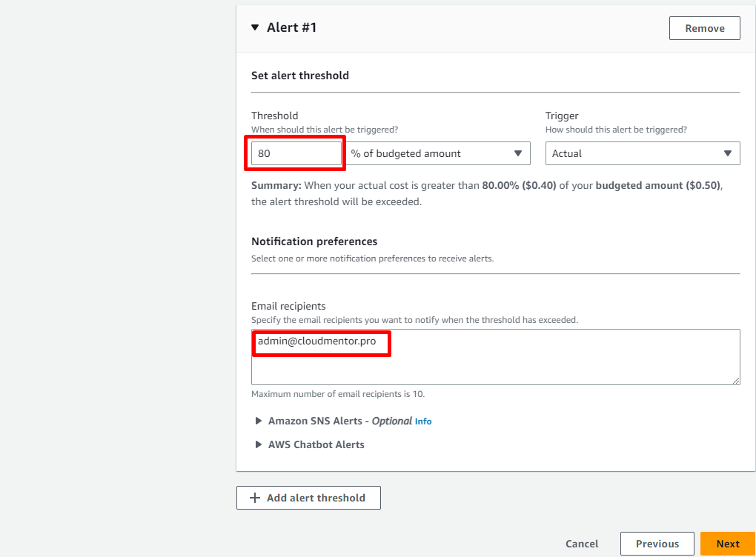Click the plus icon for adding alert threshold
Viewport: 756px width, 557px height.
pos(254,498)
